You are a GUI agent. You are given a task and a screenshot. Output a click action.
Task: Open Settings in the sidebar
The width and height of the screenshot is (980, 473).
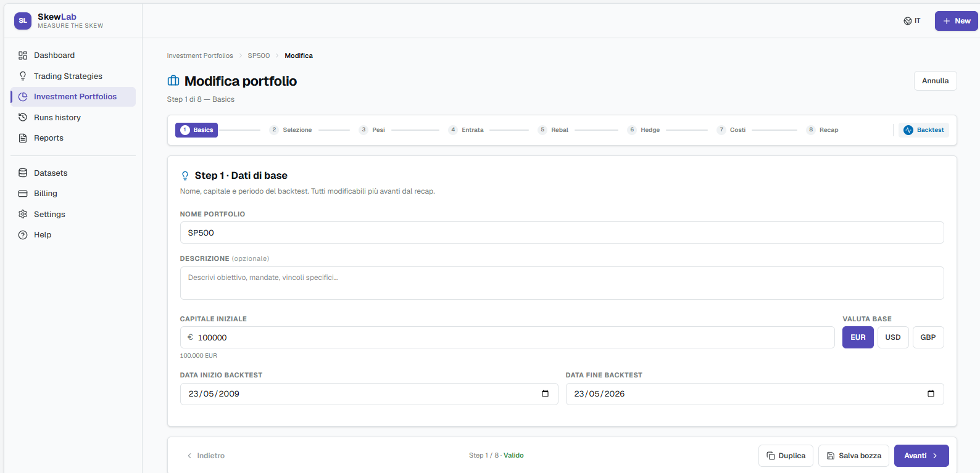click(73, 214)
